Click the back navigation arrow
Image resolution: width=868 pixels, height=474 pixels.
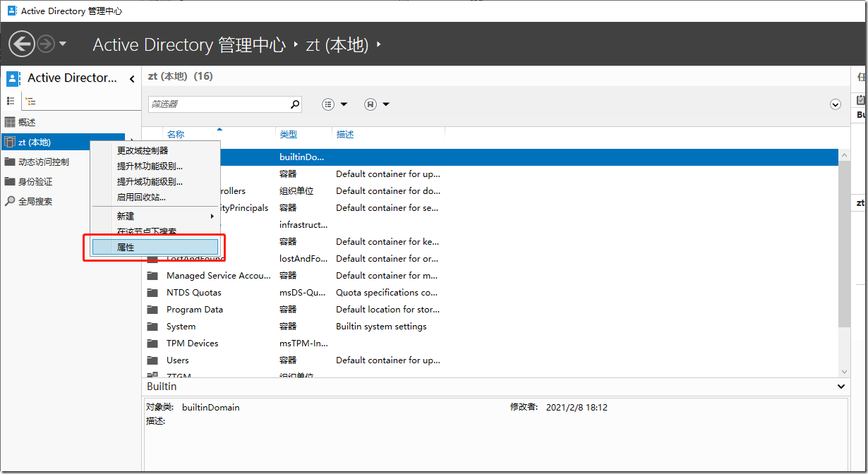[x=21, y=44]
